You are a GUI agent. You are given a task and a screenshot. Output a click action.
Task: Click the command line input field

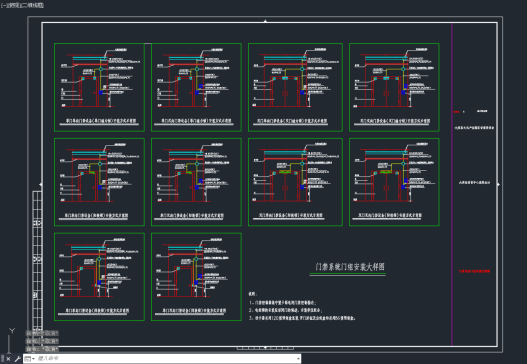pyautogui.click(x=166, y=359)
